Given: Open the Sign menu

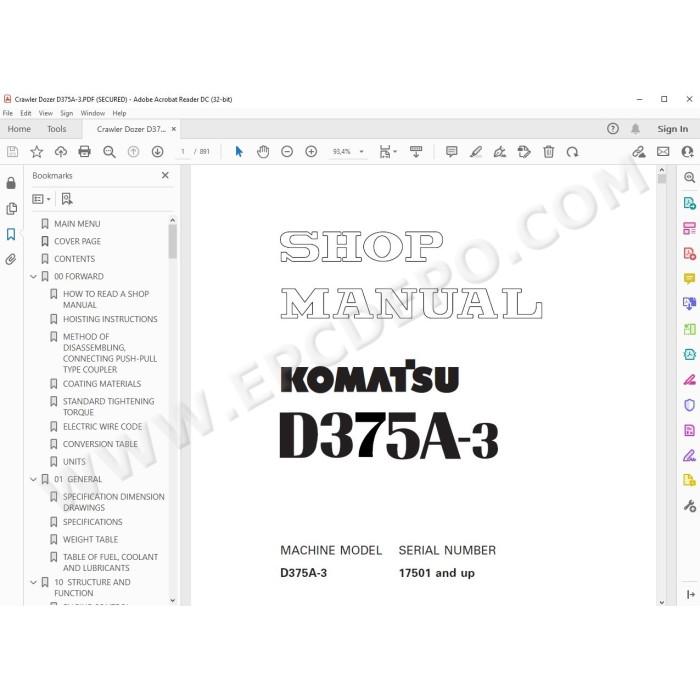Looking at the screenshot, I should coord(67,113).
